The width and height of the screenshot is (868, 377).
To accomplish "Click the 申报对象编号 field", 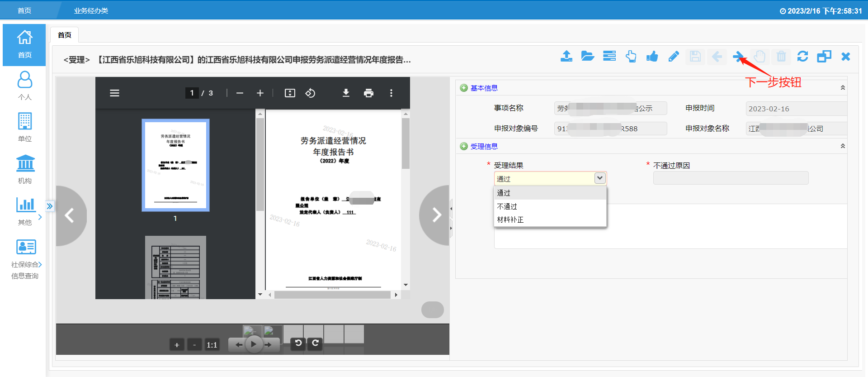I will pos(610,129).
